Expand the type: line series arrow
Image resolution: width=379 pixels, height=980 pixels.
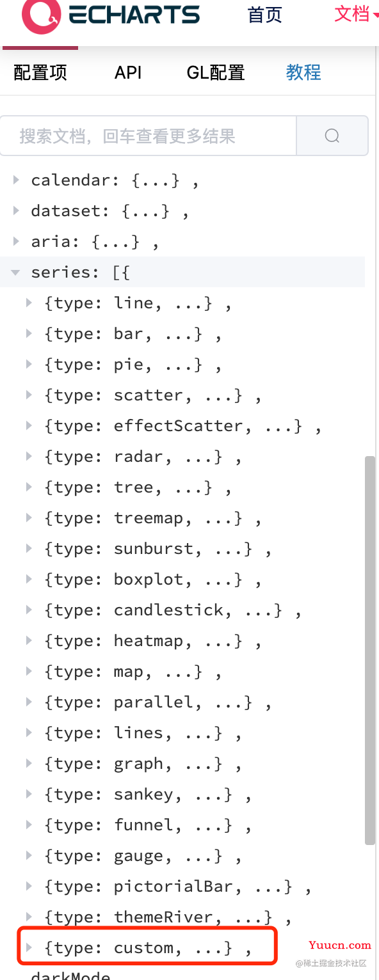pyautogui.click(x=29, y=303)
